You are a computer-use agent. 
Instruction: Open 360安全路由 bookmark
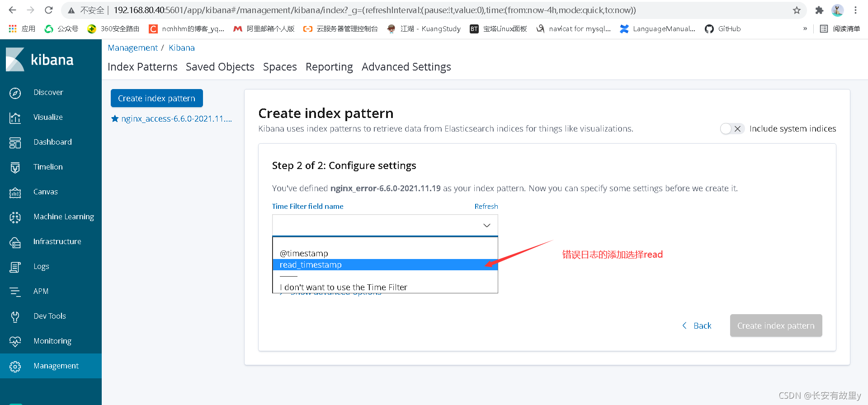coord(113,28)
